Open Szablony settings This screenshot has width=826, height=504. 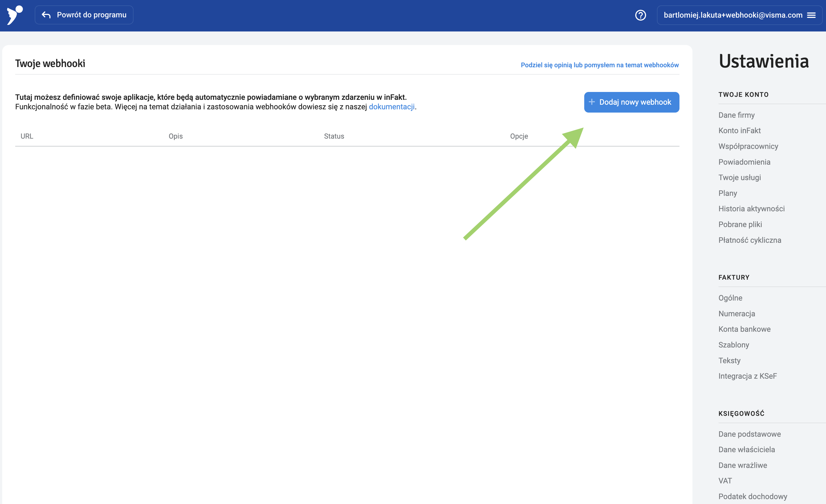point(733,345)
